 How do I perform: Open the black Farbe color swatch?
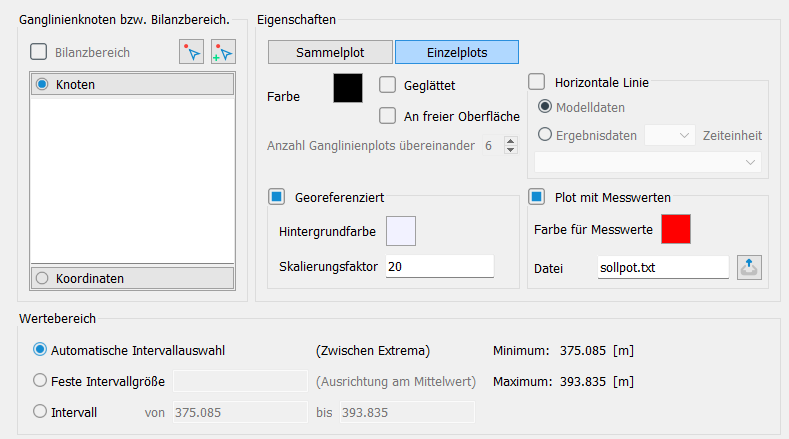348,88
